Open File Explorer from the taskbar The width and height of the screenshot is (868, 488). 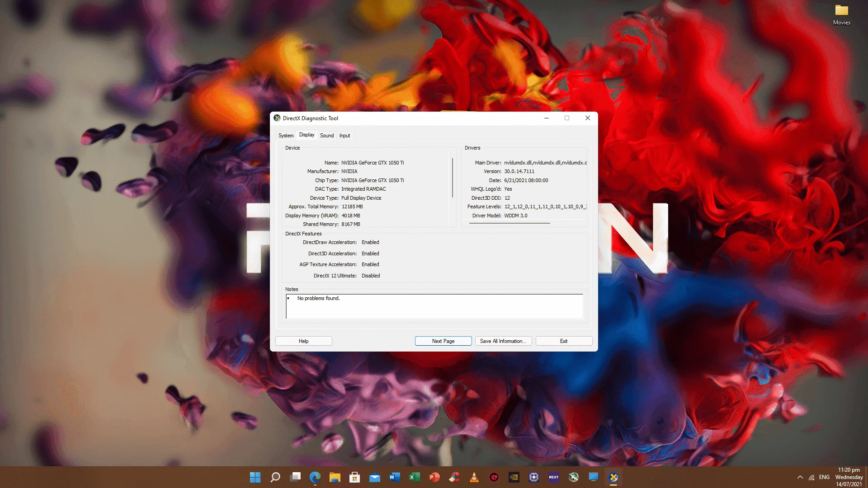tap(335, 477)
